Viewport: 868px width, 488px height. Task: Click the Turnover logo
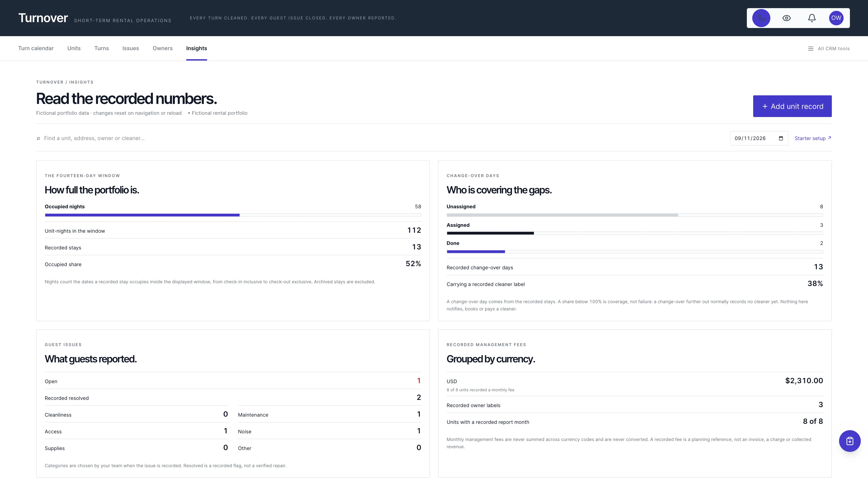click(x=43, y=18)
